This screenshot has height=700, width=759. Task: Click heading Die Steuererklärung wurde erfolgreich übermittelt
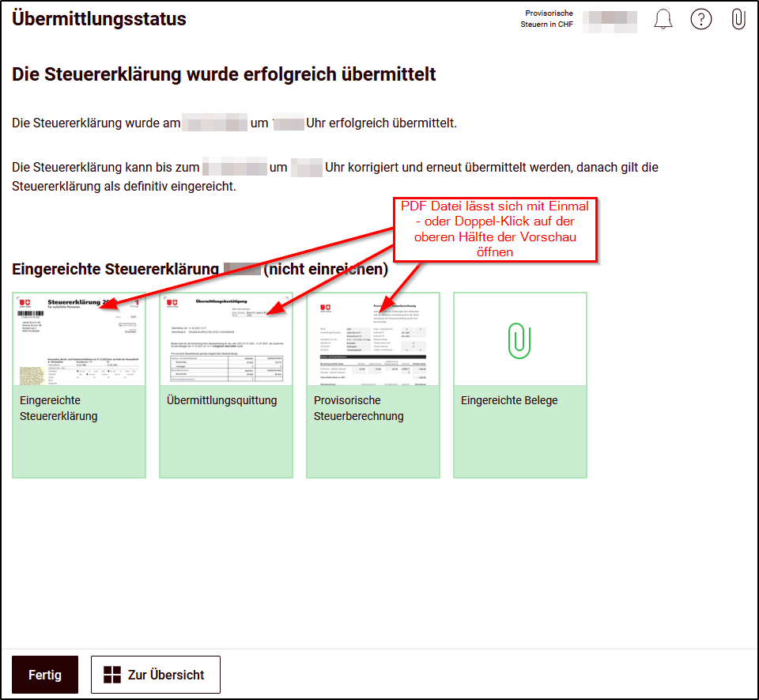tap(224, 74)
